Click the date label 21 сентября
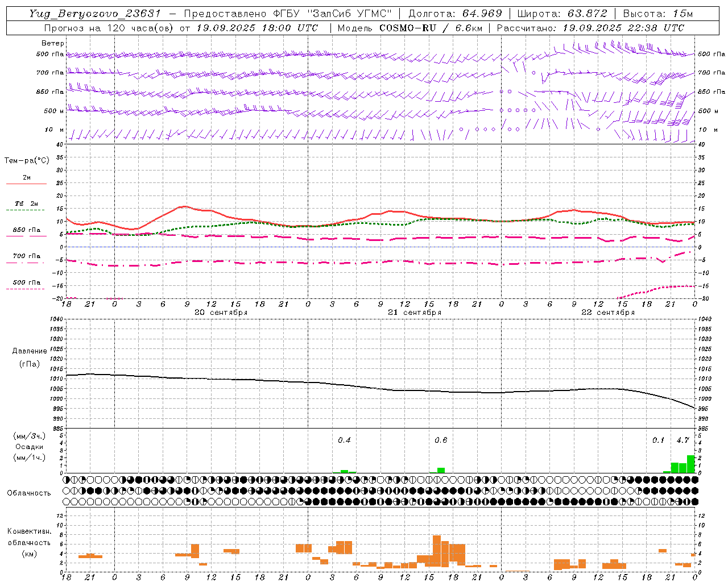The width and height of the screenshot is (728, 582). pyautogui.click(x=415, y=313)
